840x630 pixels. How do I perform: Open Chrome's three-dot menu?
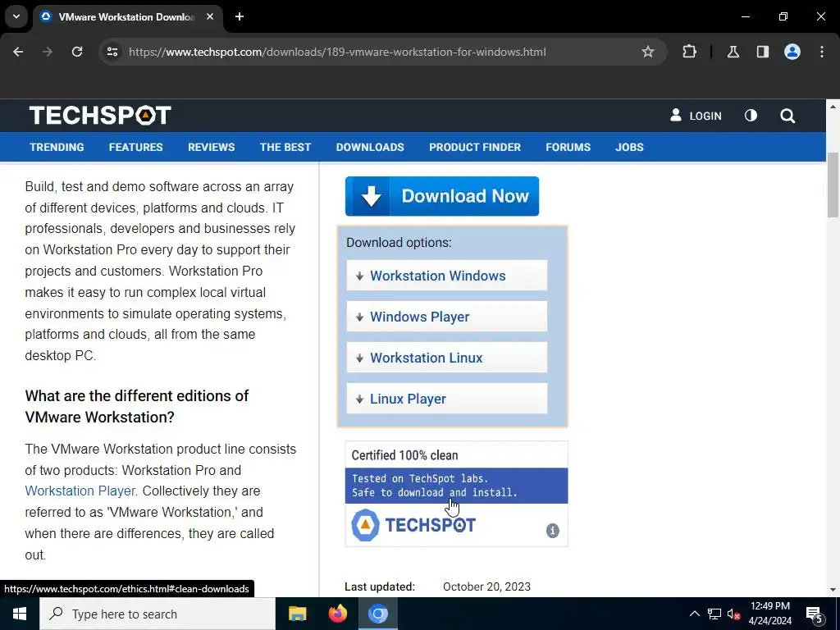[x=822, y=52]
